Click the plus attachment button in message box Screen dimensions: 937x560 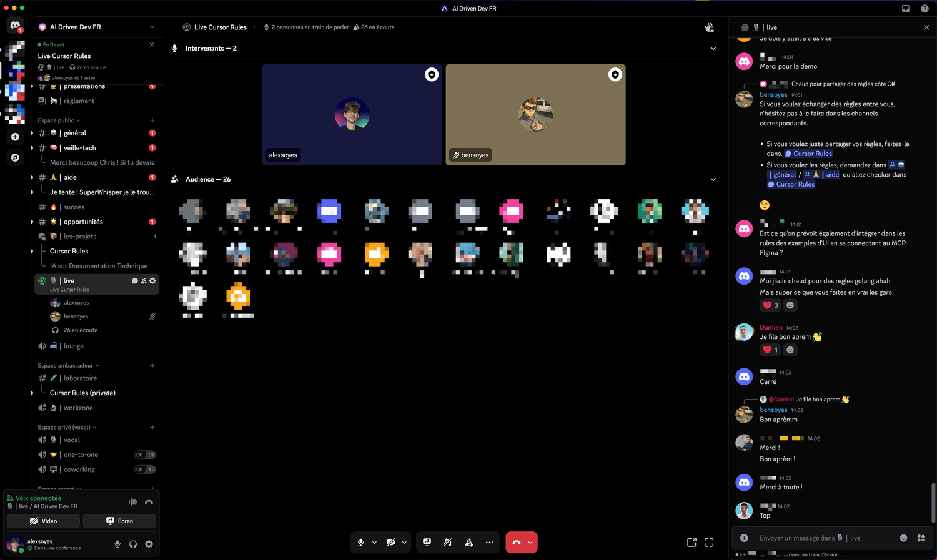click(744, 538)
